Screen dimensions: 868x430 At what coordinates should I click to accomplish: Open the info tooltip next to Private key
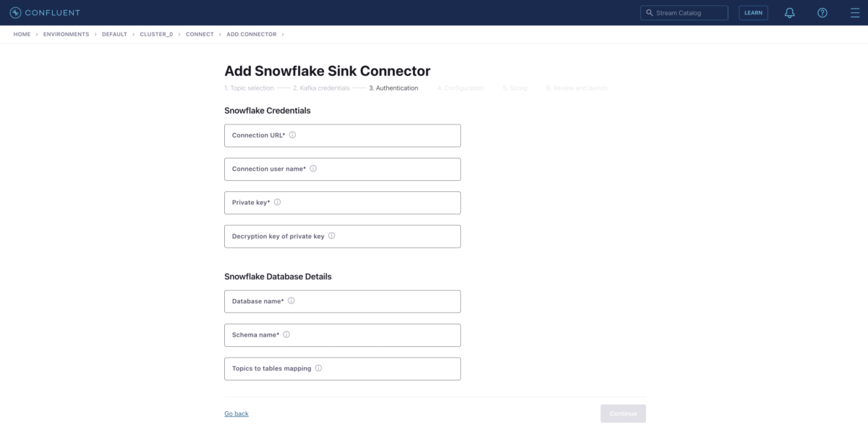click(278, 202)
